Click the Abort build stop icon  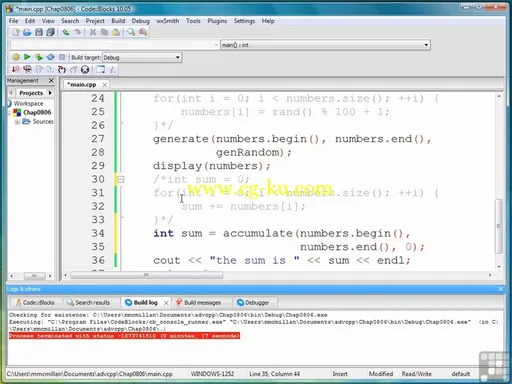click(62, 57)
